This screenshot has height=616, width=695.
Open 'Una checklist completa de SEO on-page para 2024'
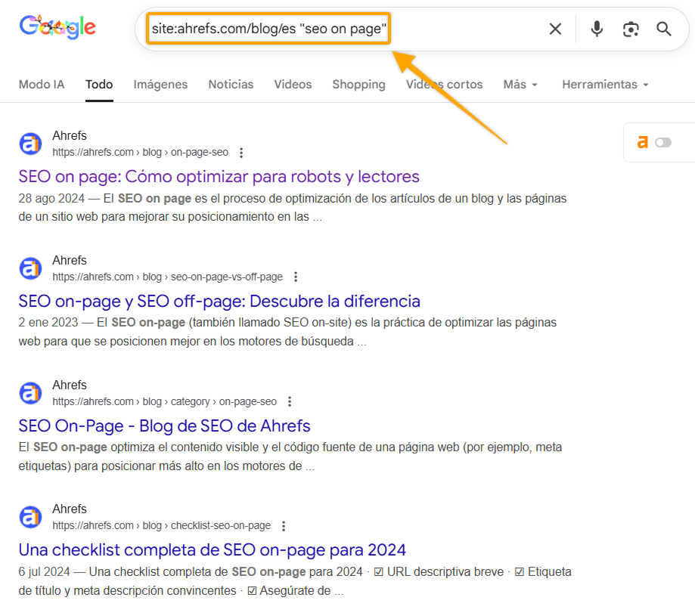[213, 549]
